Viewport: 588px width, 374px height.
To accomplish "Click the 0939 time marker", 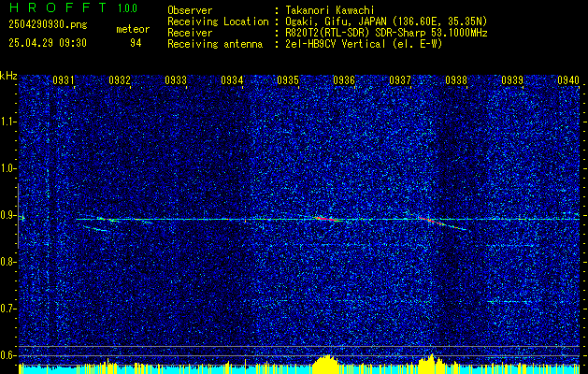I will (x=512, y=80).
